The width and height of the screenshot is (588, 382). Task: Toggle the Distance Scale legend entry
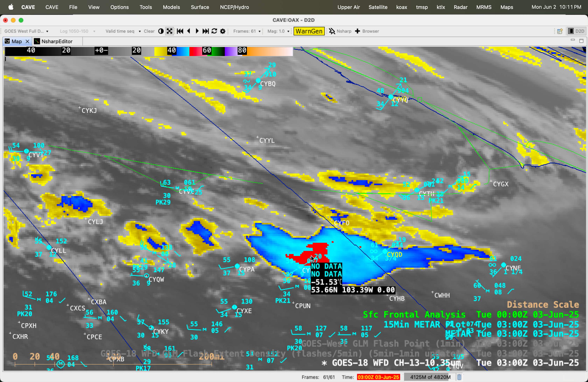(543, 305)
